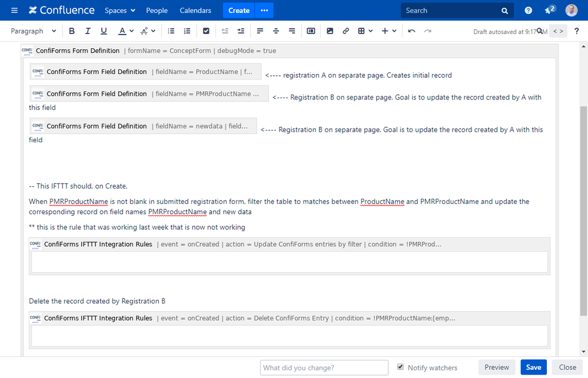Insert a link
This screenshot has width=588, height=378.
pyautogui.click(x=346, y=31)
